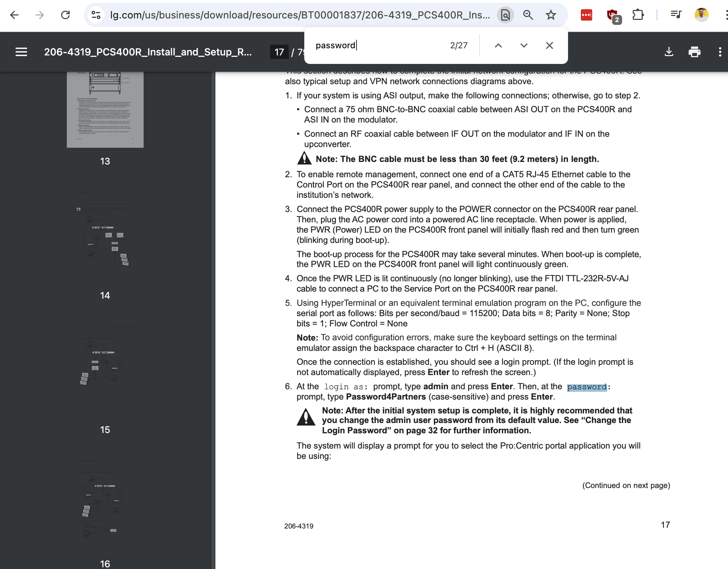Bookmark this page with the star icon
This screenshot has width=728, height=569.
point(551,15)
